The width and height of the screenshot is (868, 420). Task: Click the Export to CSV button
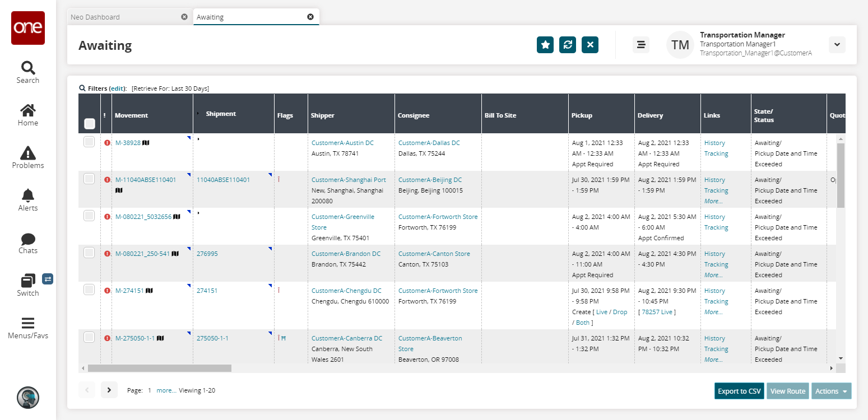(739, 391)
